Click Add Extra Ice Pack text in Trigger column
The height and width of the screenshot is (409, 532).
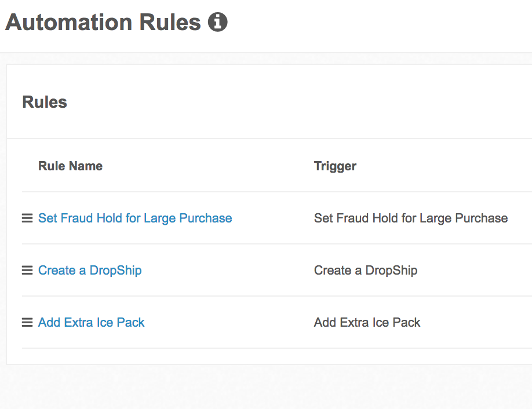click(x=367, y=323)
